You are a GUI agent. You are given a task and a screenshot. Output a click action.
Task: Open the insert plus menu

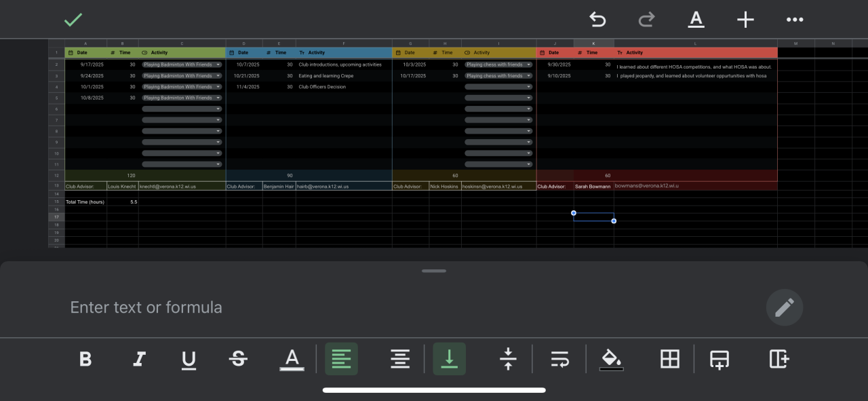click(x=745, y=20)
